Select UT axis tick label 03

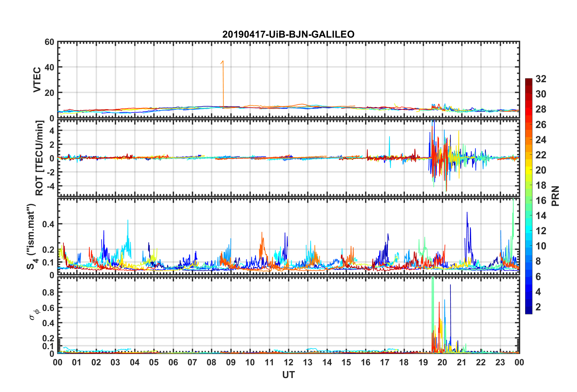tap(115, 362)
